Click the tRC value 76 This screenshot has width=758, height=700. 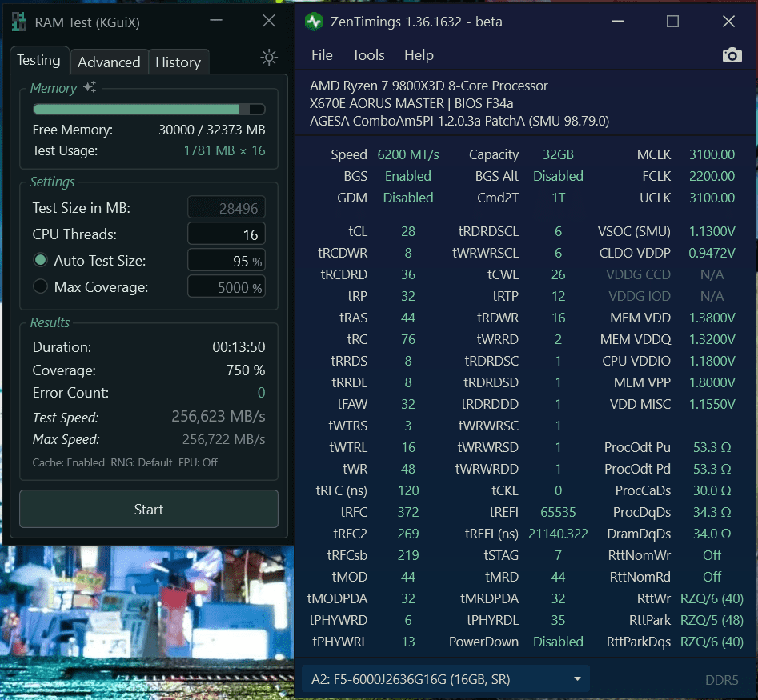coord(408,339)
